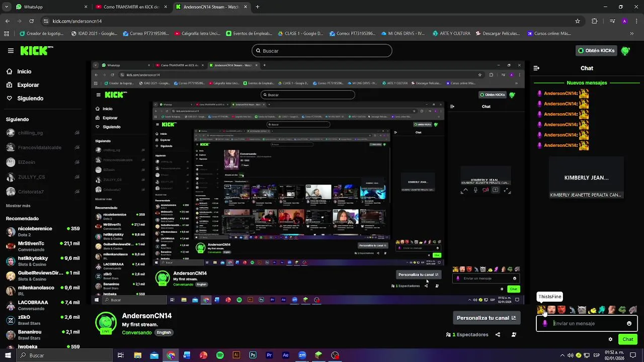Screen dimensions: 644x362
Task: Open the Chrome apps grid in bookmarks bar
Action: click(x=7, y=34)
